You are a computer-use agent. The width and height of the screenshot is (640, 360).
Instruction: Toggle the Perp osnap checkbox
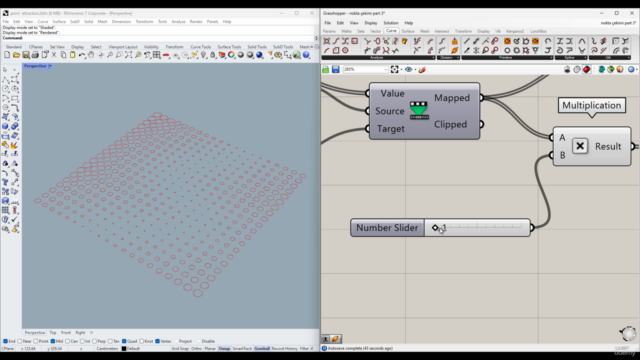pyautogui.click(x=95, y=341)
